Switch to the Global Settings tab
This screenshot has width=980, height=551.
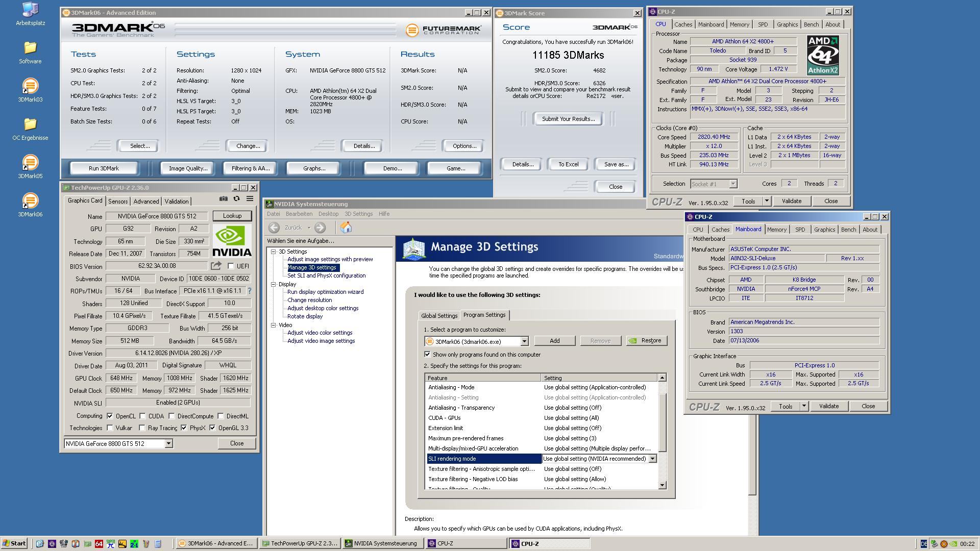tap(439, 316)
